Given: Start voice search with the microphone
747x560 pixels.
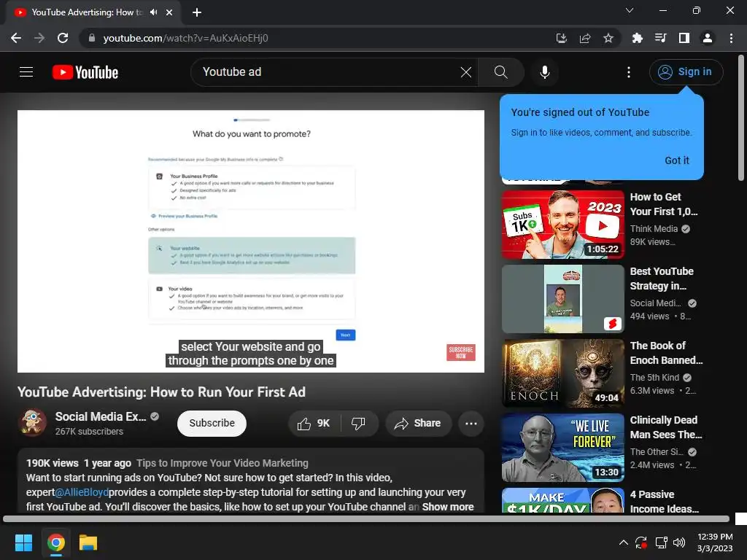Looking at the screenshot, I should [544, 72].
